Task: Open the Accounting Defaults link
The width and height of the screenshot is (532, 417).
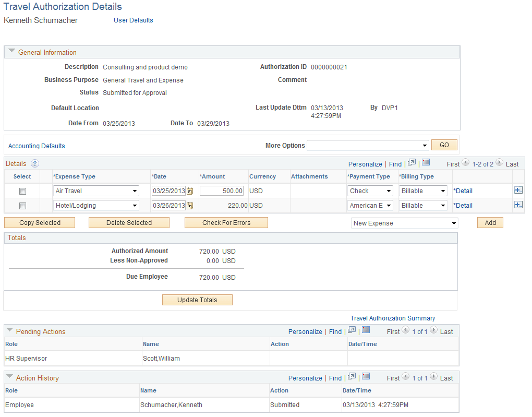Action: [37, 146]
